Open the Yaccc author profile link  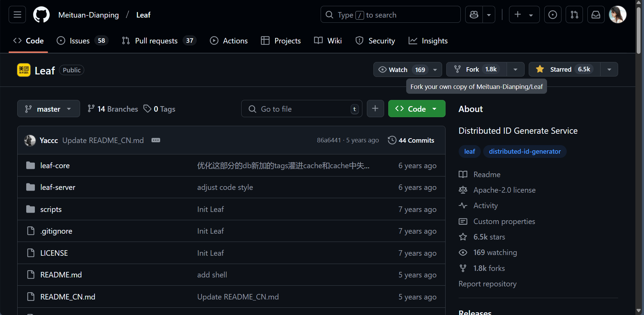(x=49, y=140)
